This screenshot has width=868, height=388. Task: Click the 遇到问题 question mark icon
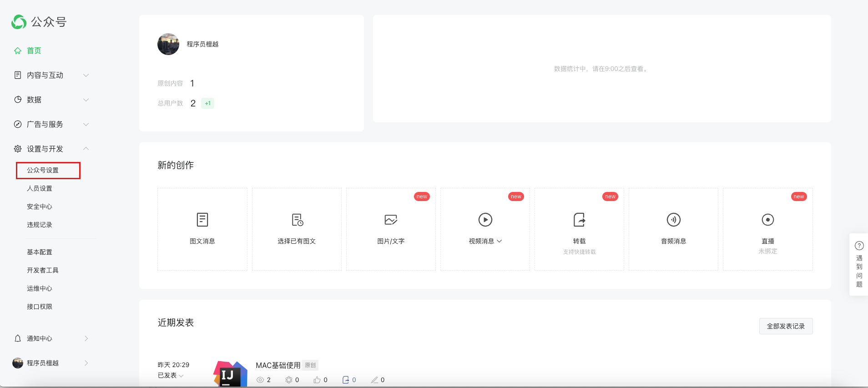pyautogui.click(x=859, y=246)
